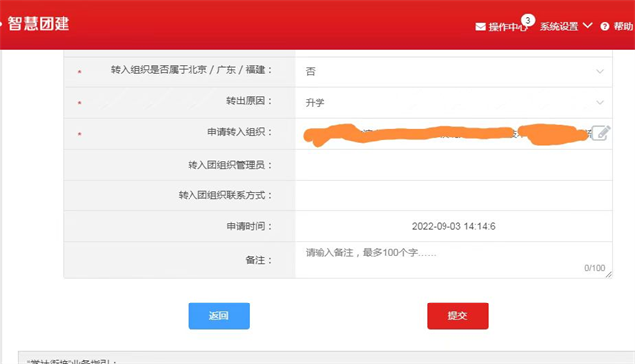The height and width of the screenshot is (364, 635).
Task: Click the textarea resize handle in 备注
Action: (x=608, y=274)
